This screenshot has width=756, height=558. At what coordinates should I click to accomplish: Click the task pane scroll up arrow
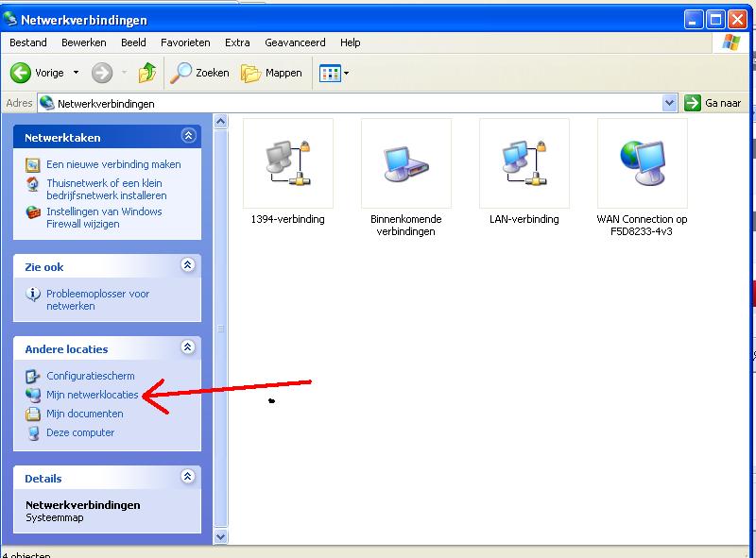pos(221,122)
